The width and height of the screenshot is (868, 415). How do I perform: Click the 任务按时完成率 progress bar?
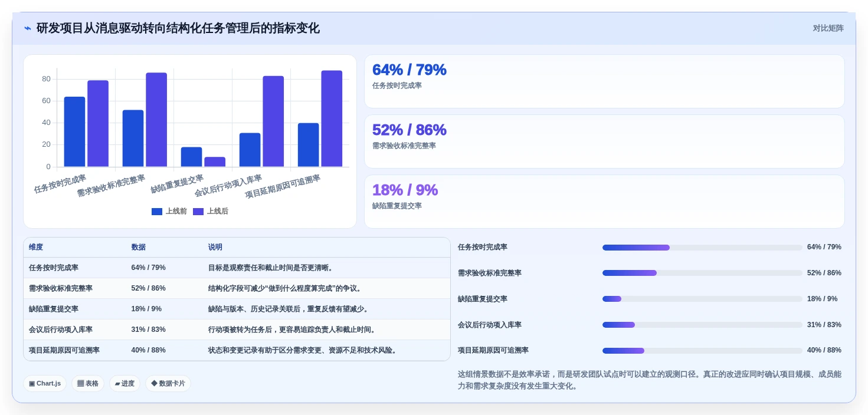pos(702,248)
